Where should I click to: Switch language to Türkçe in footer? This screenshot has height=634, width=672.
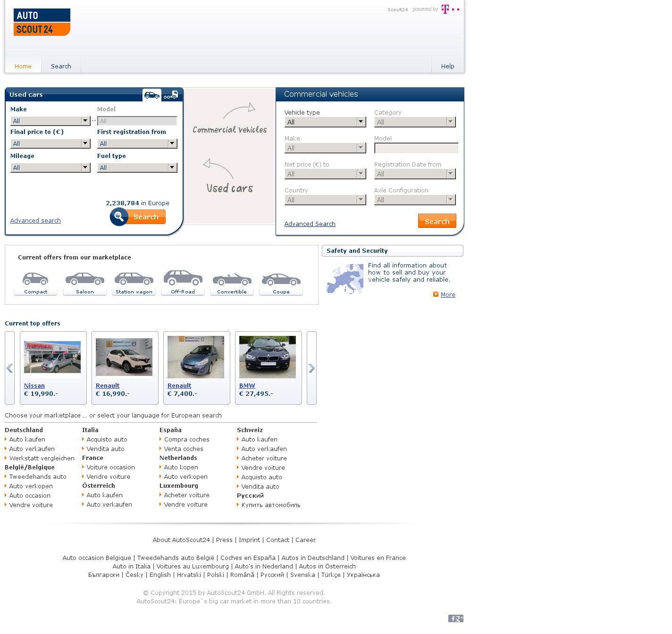pos(331,575)
